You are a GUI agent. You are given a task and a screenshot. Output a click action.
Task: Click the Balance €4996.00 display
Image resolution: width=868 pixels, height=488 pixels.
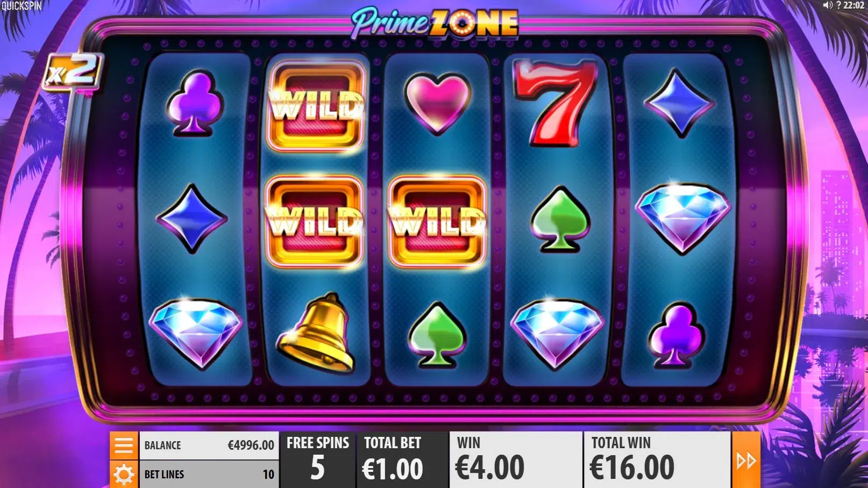coord(209,445)
